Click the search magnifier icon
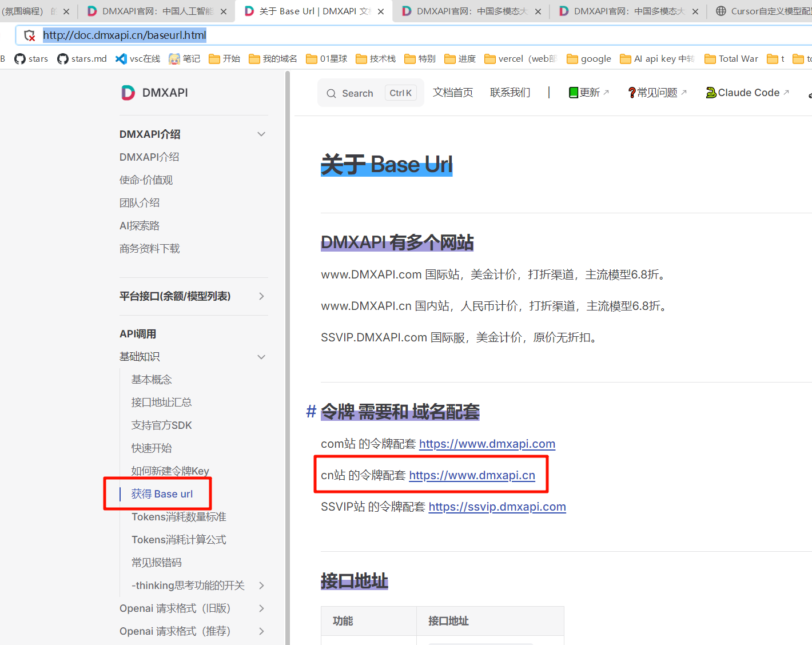 331,93
